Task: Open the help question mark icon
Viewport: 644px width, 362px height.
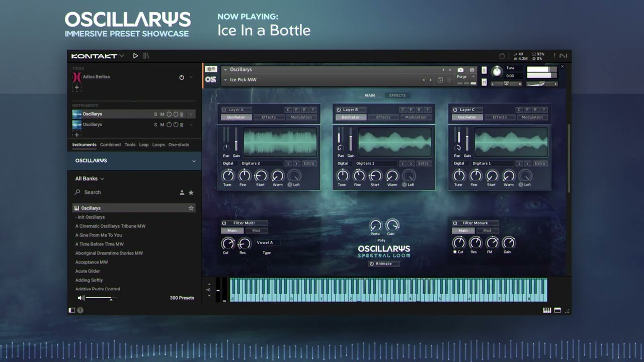Action: click(80, 310)
